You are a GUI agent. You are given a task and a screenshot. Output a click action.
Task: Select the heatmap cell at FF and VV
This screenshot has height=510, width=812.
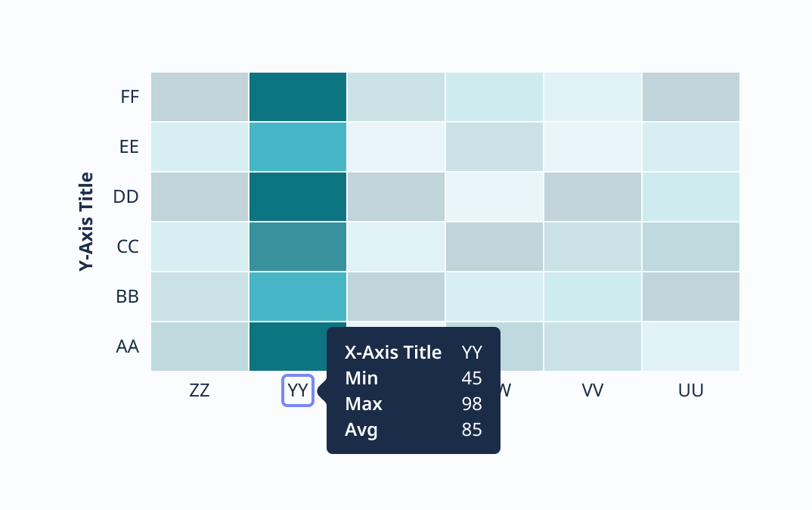pyautogui.click(x=593, y=97)
